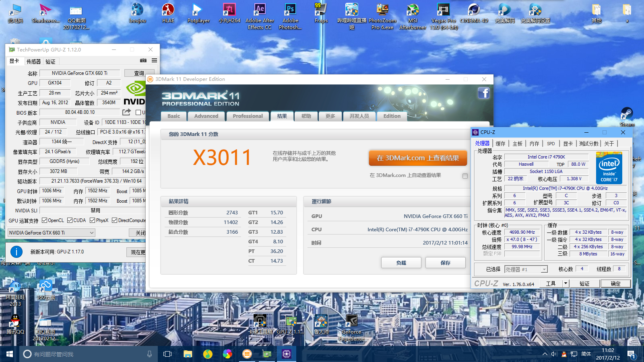Open the Windows Start menu
The width and height of the screenshot is (644, 362).
(10, 354)
